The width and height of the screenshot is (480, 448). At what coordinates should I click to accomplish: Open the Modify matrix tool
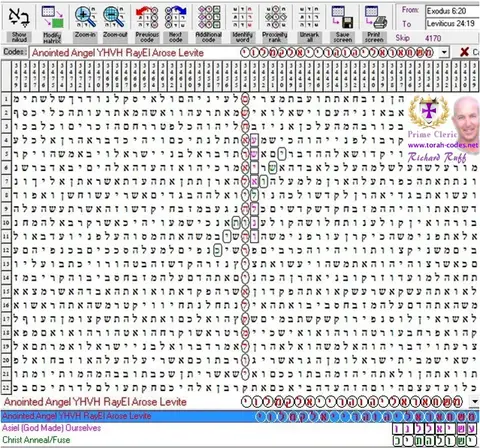click(x=52, y=17)
